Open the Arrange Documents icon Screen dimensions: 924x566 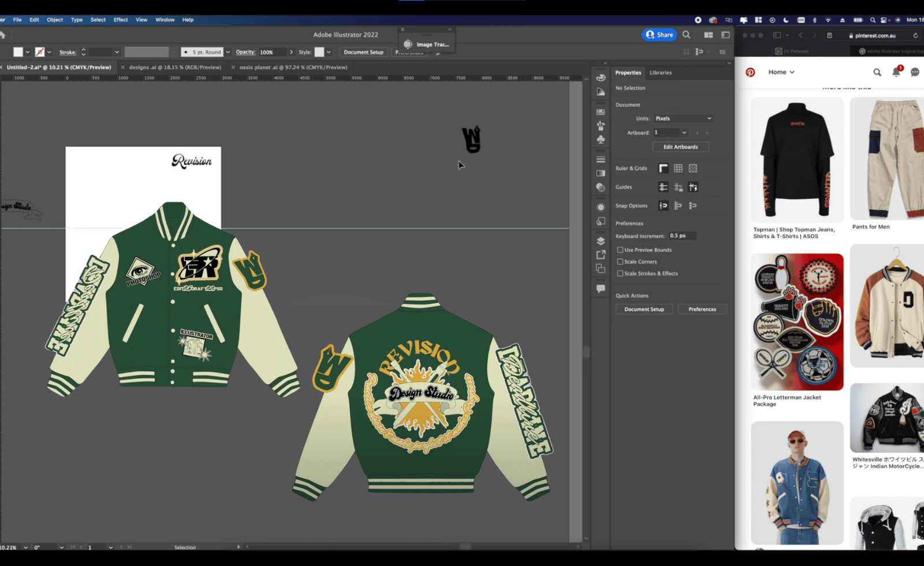point(708,35)
